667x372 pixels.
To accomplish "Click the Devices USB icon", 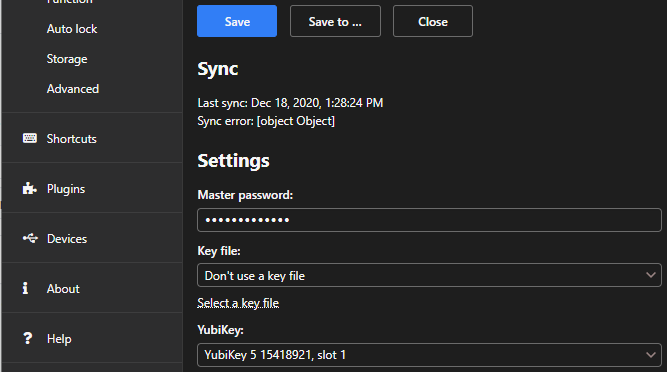I will point(30,238).
